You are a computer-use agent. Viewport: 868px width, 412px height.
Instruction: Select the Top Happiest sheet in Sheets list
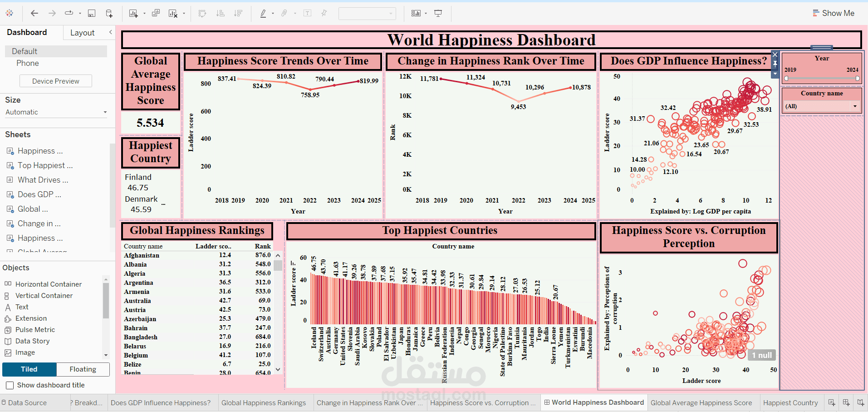(45, 165)
